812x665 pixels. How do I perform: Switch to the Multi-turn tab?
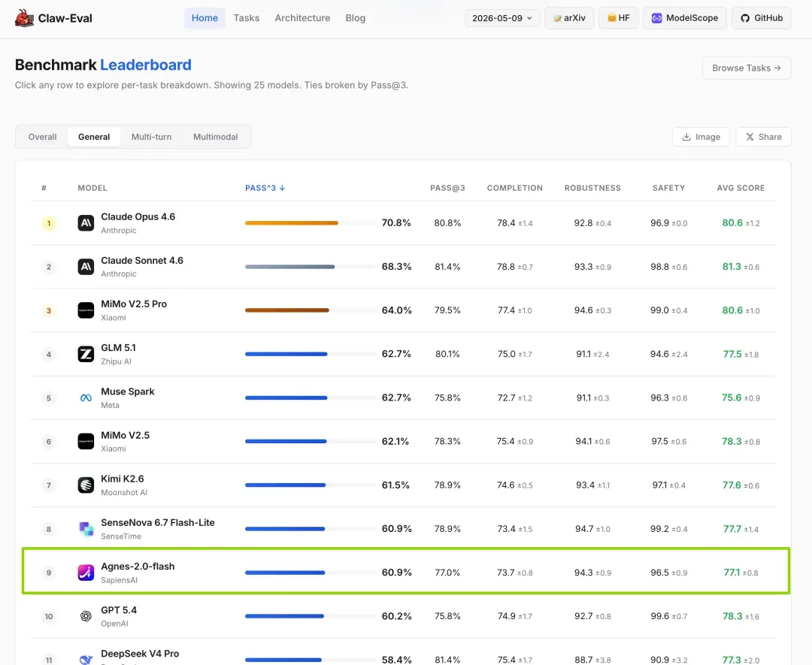(x=151, y=137)
